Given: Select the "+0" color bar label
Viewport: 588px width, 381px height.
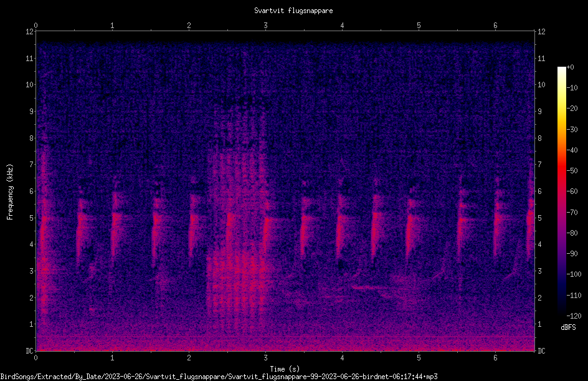Looking at the screenshot, I should [571, 67].
